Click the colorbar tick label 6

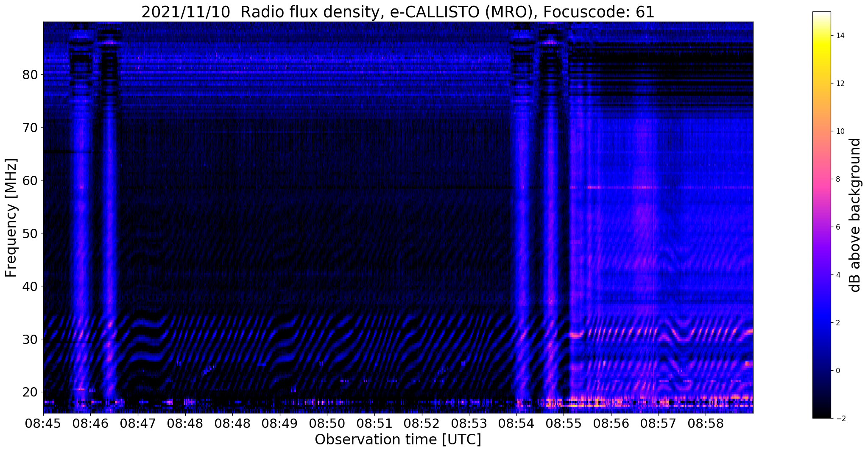[837, 227]
